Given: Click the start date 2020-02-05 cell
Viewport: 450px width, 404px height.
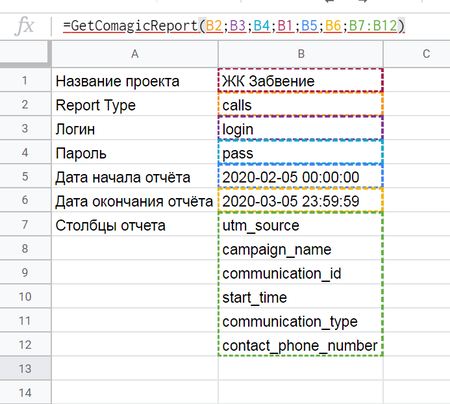Looking at the screenshot, I should [x=301, y=177].
